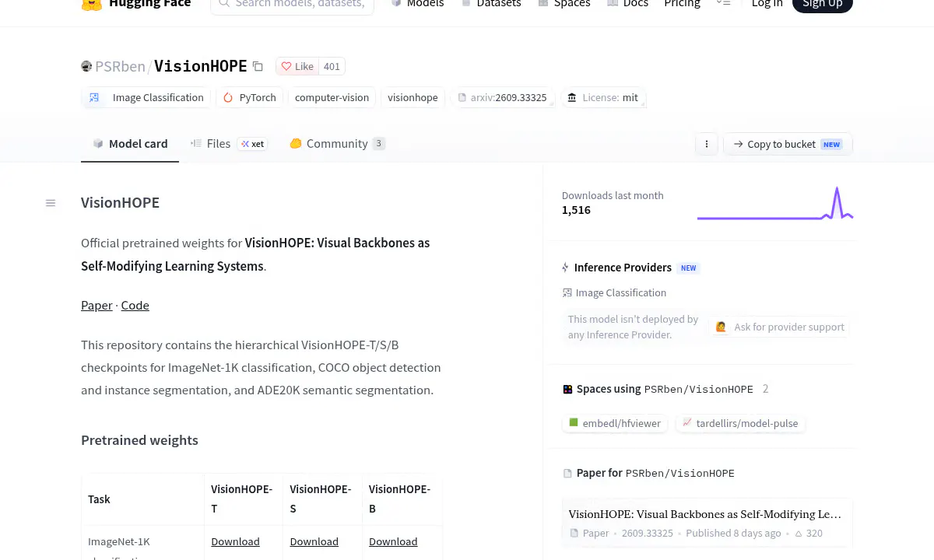Select the Model card tab
Viewport: 934px width, 560px height.
tap(130, 144)
